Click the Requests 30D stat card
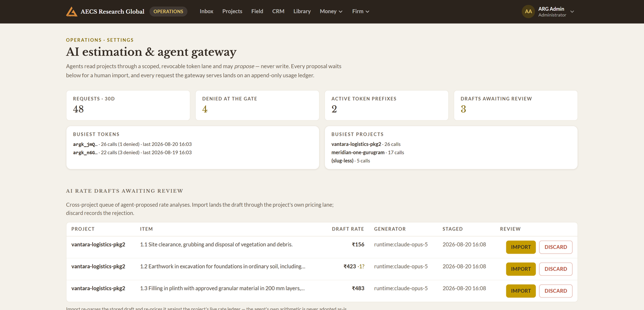Image resolution: width=644 pixels, height=310 pixels. (x=128, y=105)
